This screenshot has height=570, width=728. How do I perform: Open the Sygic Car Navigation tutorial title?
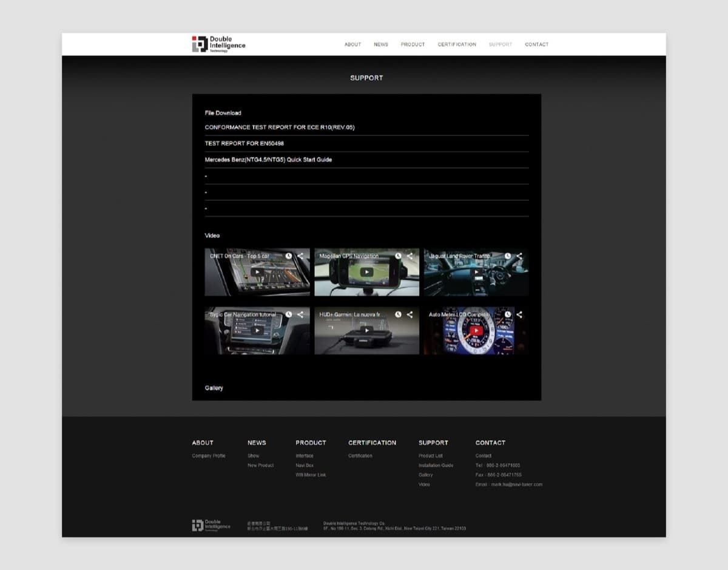coord(243,314)
